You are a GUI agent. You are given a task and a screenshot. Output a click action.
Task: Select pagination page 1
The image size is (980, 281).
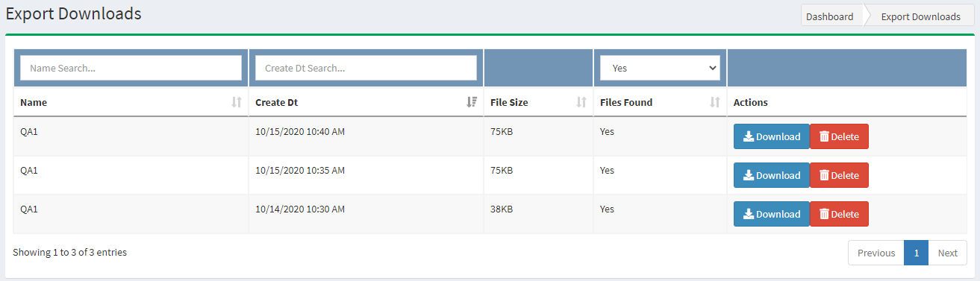coord(916,253)
